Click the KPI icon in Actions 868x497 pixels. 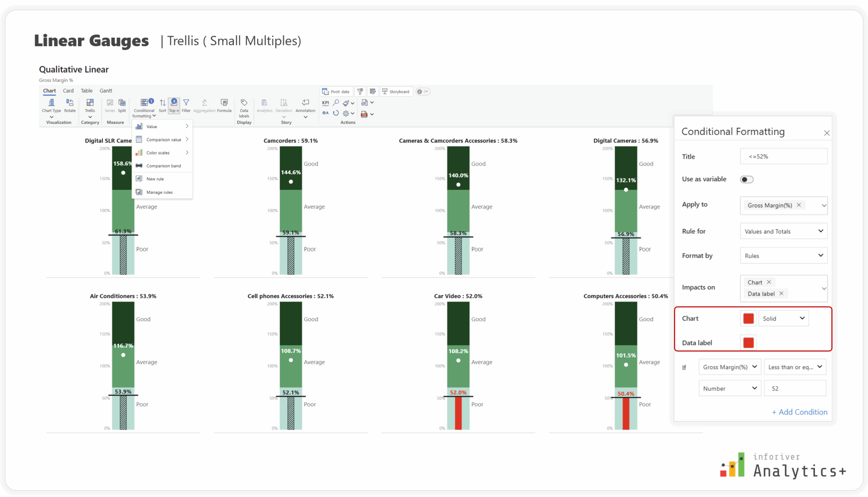[x=325, y=103]
